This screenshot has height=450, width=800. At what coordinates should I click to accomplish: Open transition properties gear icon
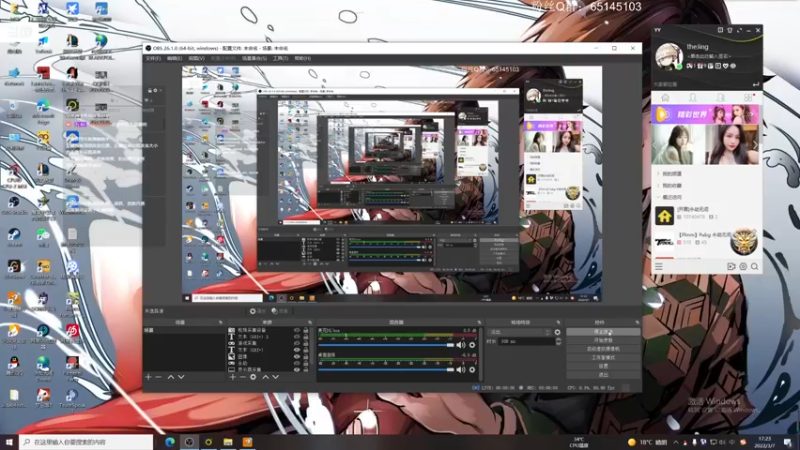[x=558, y=332]
